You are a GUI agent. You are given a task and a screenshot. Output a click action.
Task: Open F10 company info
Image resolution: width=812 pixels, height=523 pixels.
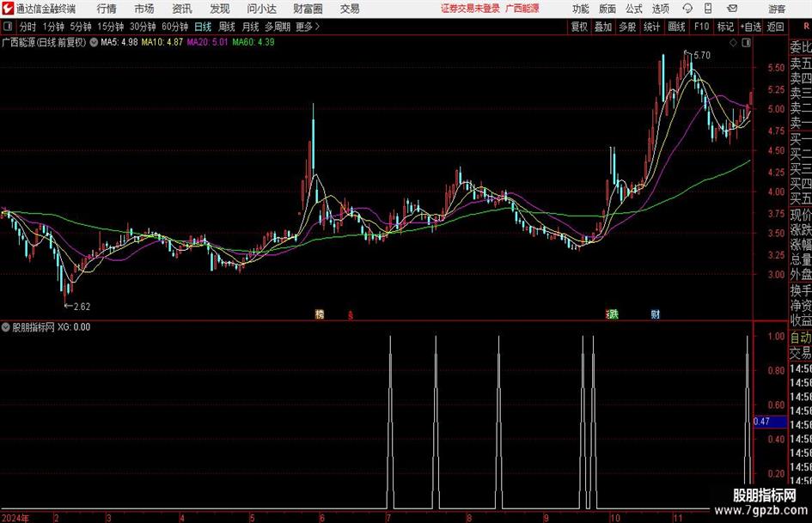pos(702,27)
